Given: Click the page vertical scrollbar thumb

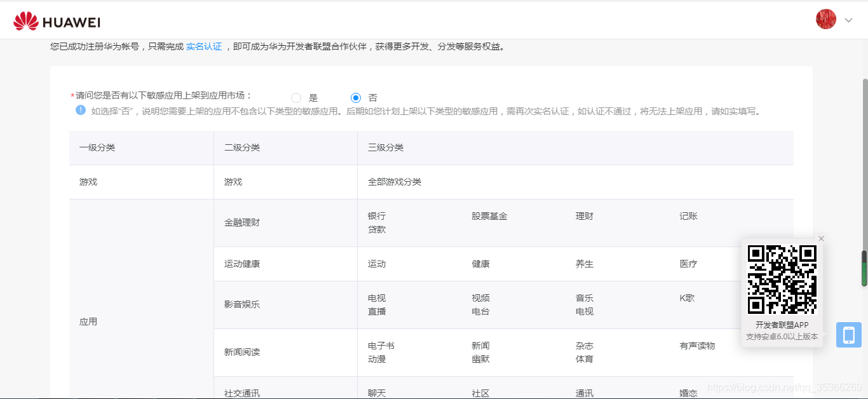Looking at the screenshot, I should (864, 184).
